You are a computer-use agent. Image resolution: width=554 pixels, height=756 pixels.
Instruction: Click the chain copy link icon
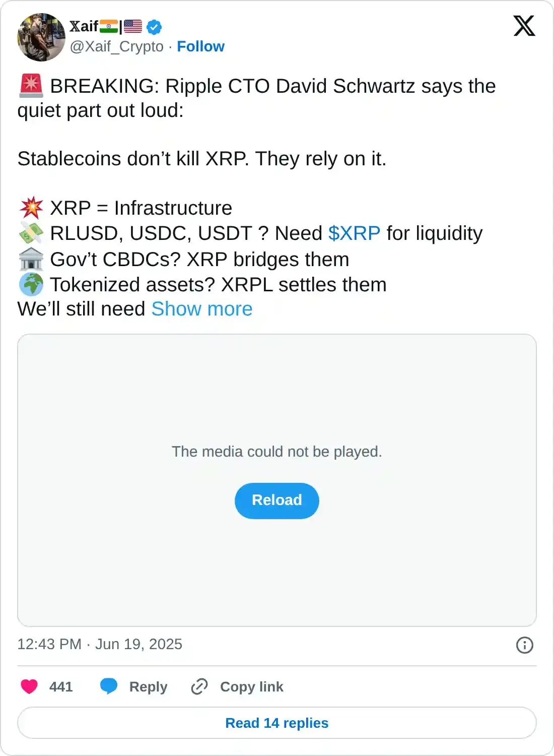click(199, 686)
